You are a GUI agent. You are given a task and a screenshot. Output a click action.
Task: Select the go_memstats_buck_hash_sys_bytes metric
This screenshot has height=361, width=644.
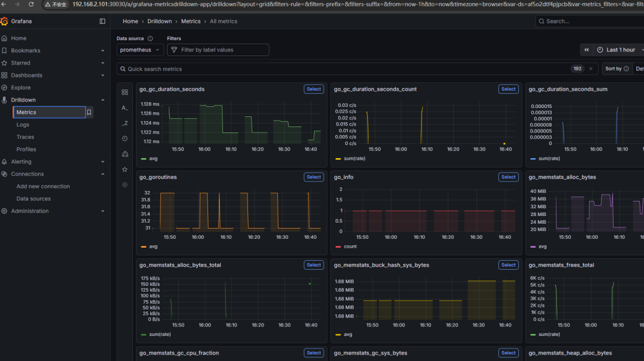(508, 265)
